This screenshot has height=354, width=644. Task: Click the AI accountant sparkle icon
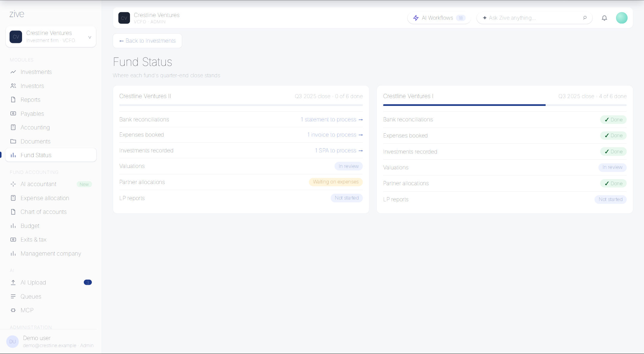pos(13,184)
